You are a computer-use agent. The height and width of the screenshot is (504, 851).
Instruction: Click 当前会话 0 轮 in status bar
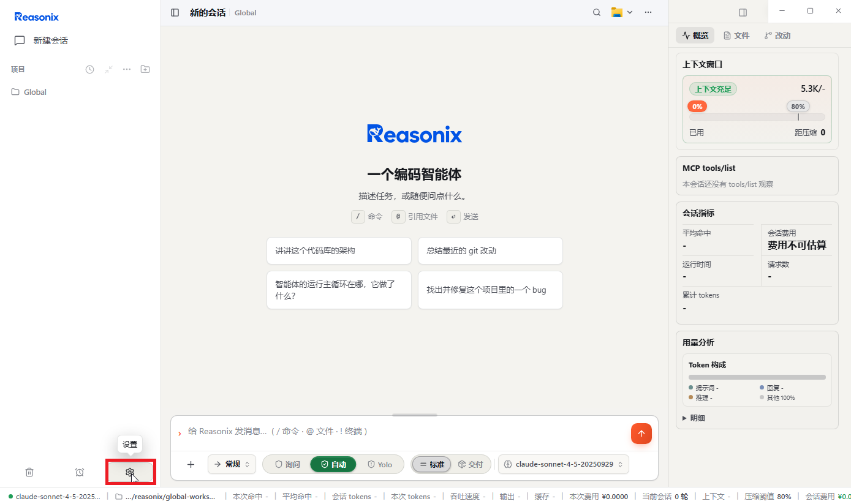665,497
